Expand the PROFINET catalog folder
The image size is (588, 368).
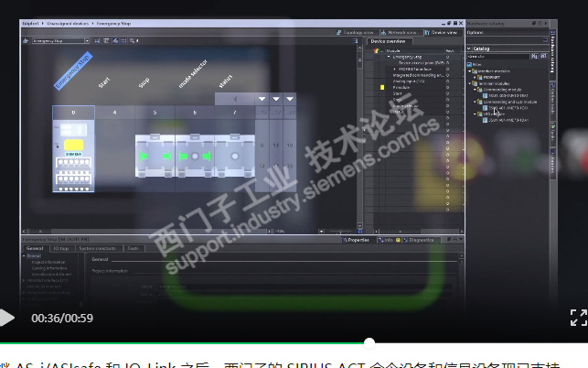point(476,77)
